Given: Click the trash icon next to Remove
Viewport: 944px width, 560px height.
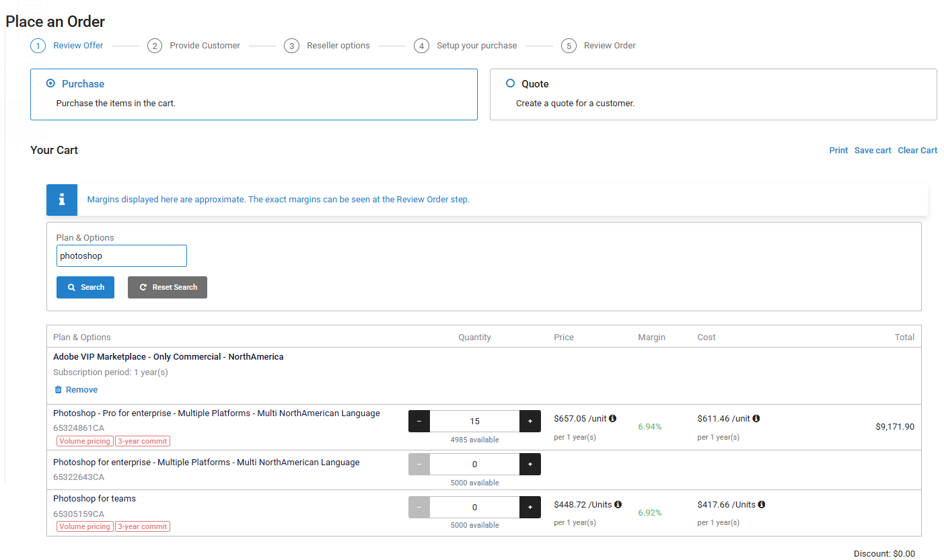Looking at the screenshot, I should [58, 390].
